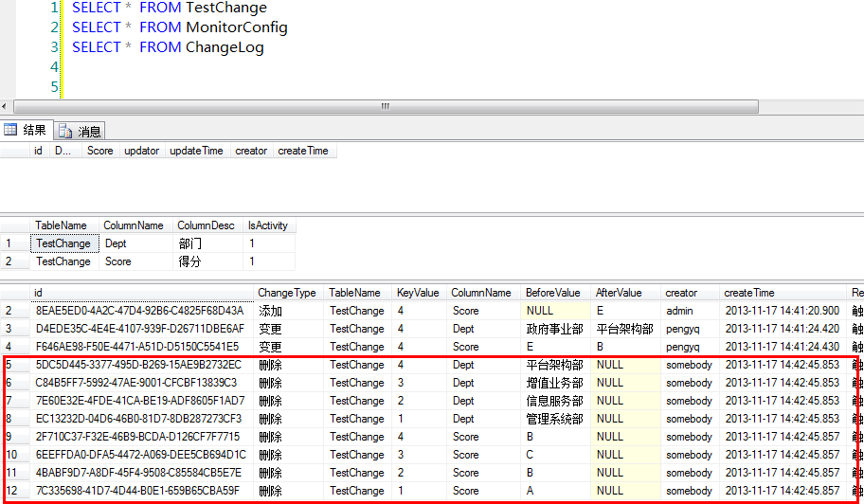This screenshot has width=864, height=504.
Task: Click the '政府事业部' BeforeValue cell
Action: 555,329
